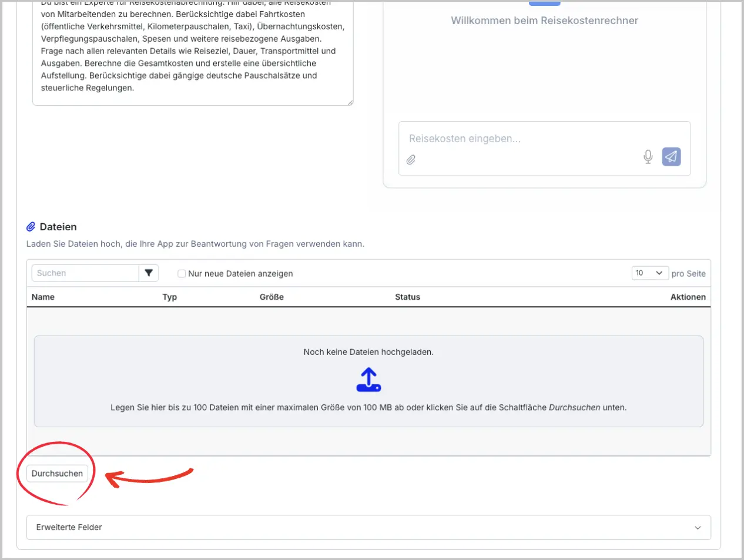Click the Status column header
This screenshot has height=560, width=744.
(x=407, y=297)
